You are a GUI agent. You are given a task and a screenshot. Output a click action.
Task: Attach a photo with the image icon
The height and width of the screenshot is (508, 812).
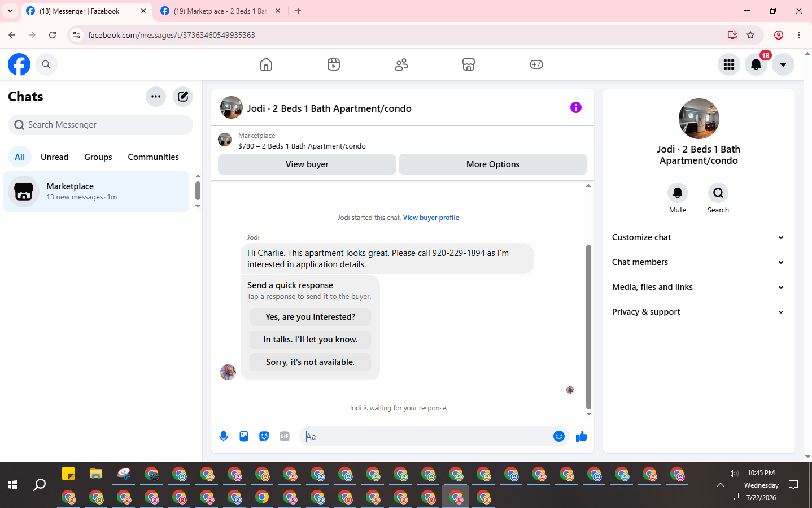tap(244, 436)
